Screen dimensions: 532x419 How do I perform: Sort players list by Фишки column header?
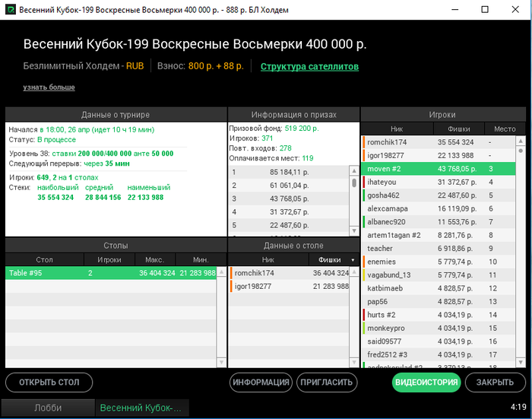459,129
